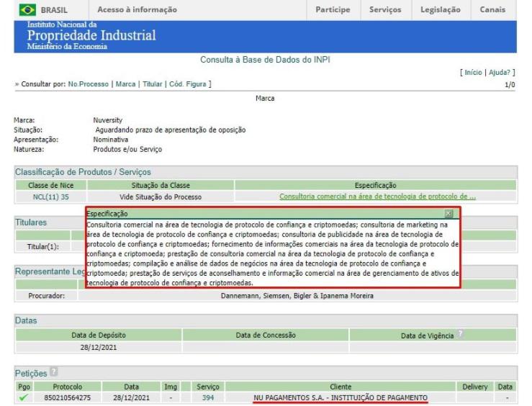Search by No.Processo link

89,84
